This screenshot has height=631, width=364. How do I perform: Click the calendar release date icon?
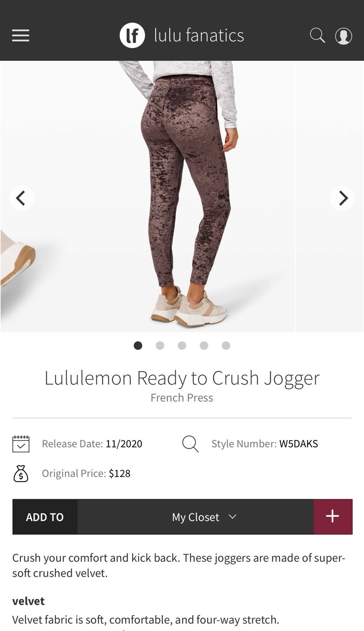21,444
